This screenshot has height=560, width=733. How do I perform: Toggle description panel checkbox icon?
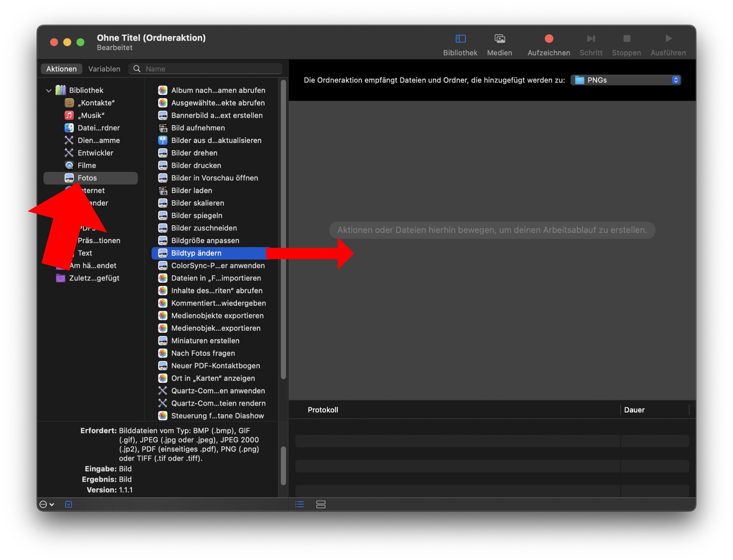click(x=68, y=504)
